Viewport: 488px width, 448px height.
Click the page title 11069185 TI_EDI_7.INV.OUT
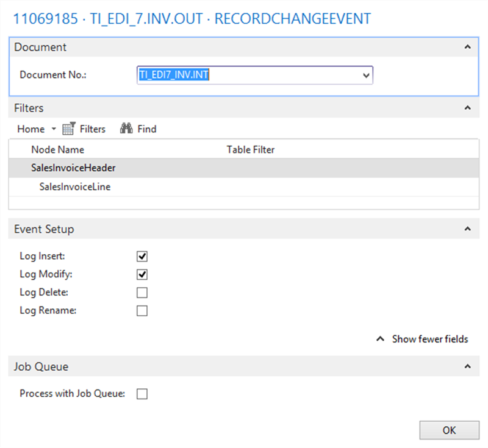[192, 19]
